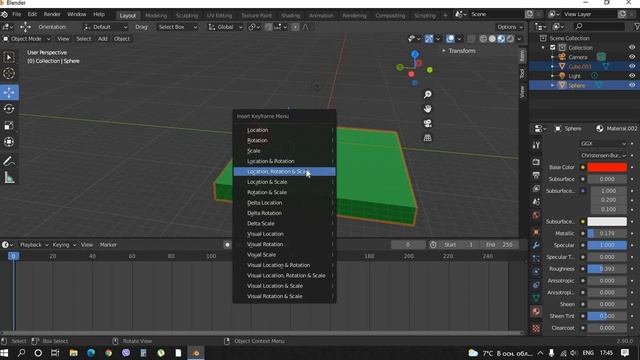Open the Drag Select Box dropdown
Image resolution: width=640 pixels, height=360 pixels.
click(178, 27)
